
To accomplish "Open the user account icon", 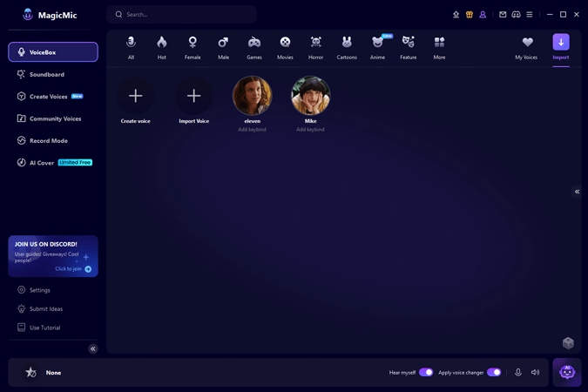I will coord(483,15).
